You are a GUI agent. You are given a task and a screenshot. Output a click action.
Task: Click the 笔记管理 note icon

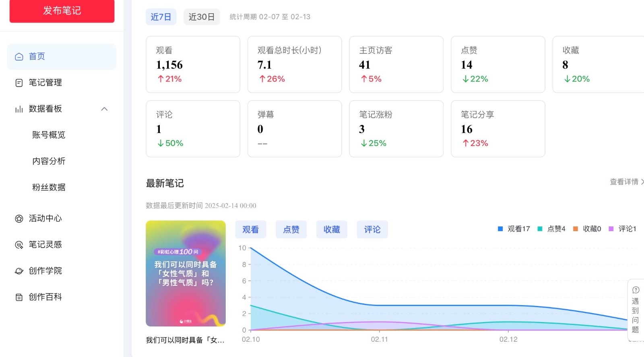(x=19, y=83)
